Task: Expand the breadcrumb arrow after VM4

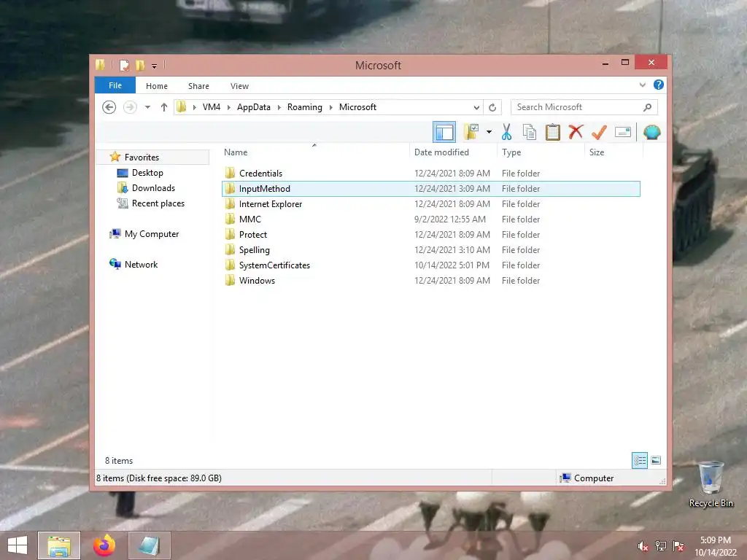Action: [x=228, y=107]
